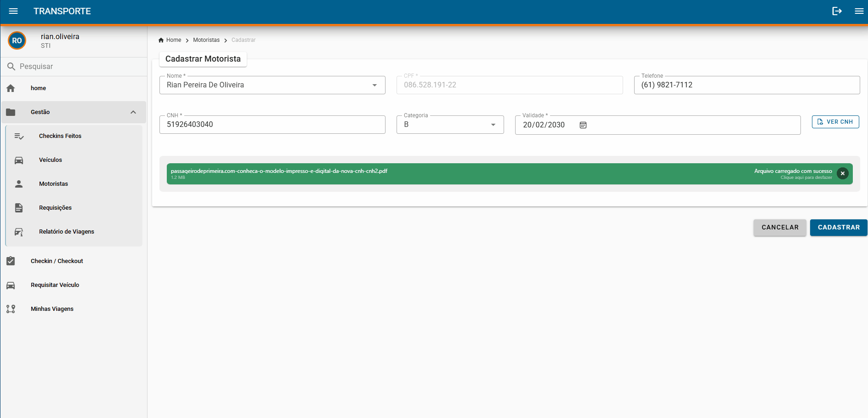Screen dimensions: 868x418
Task: Open the Categoria dropdown arrow
Action: click(x=493, y=125)
